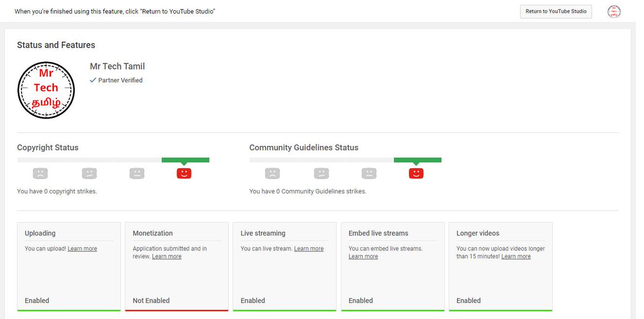Click the red happy face under Community Guidelines Status
Screen dimensions: 644x319
[x=416, y=173]
